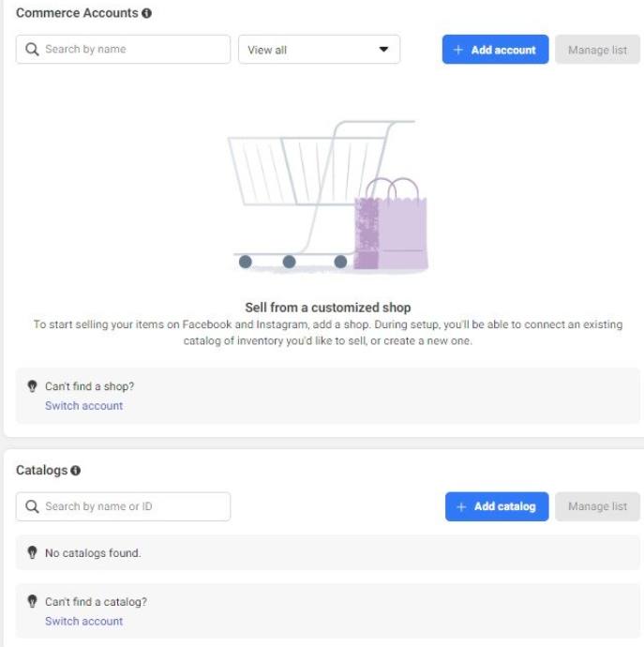Click the lightbulb icon beside Can't find a catalog
Image resolution: width=644 pixels, height=647 pixels.
click(x=32, y=601)
